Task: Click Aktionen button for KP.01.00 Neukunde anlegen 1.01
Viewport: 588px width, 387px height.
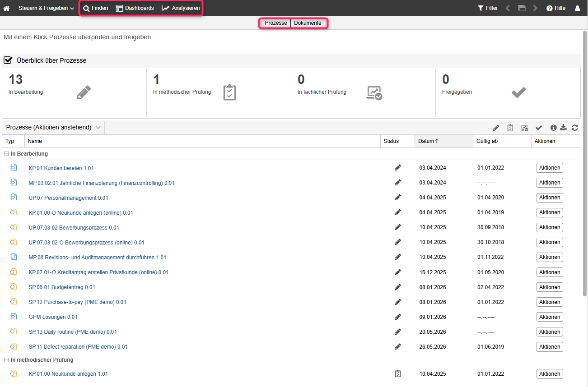Action: pyautogui.click(x=550, y=374)
